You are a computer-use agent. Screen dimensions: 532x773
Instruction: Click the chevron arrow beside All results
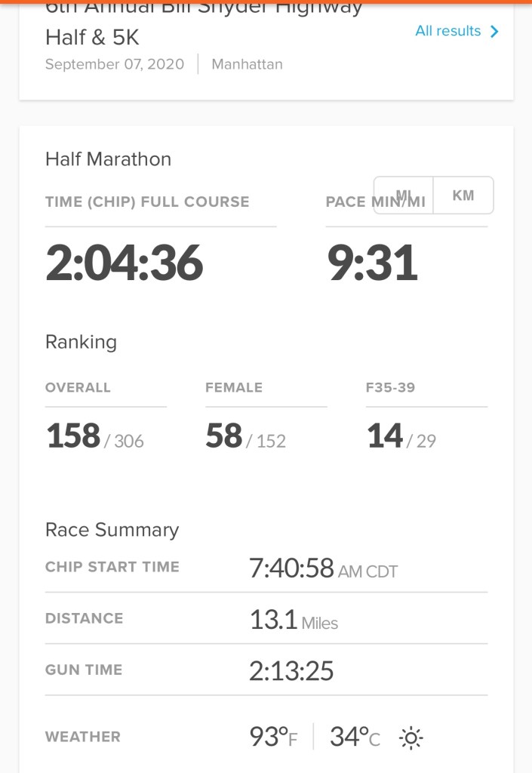(495, 32)
